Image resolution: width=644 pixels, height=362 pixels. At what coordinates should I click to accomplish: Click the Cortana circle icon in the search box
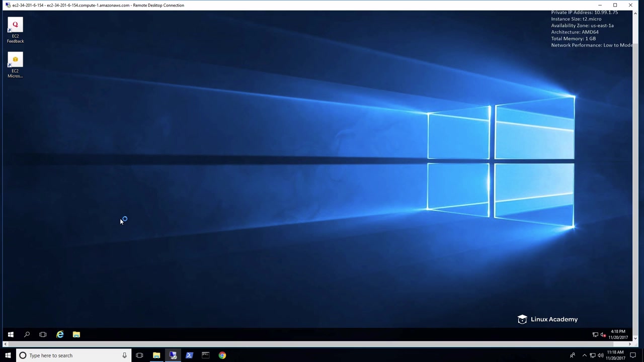tap(23, 355)
